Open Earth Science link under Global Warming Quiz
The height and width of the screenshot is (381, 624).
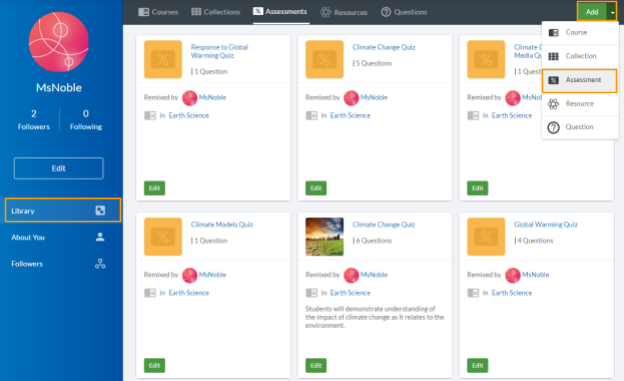[x=511, y=293]
